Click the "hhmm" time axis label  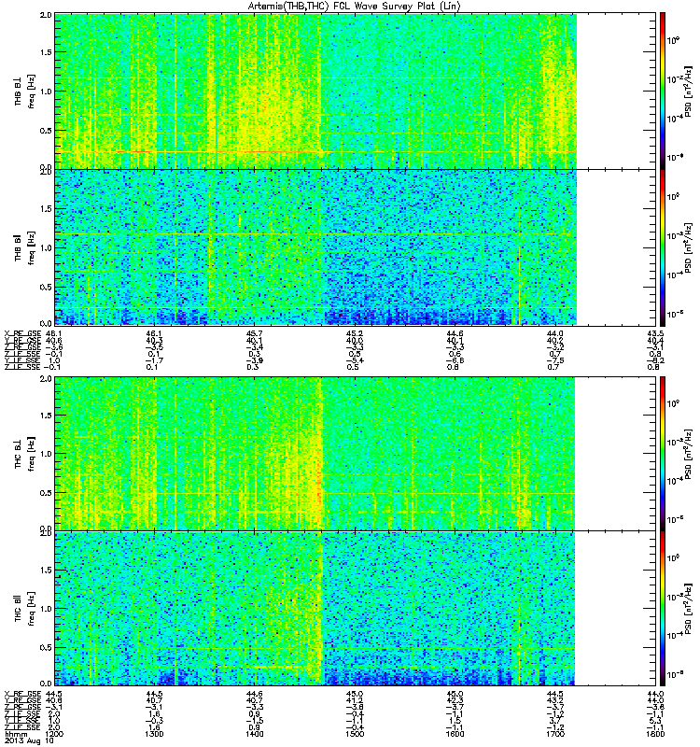click(15, 734)
